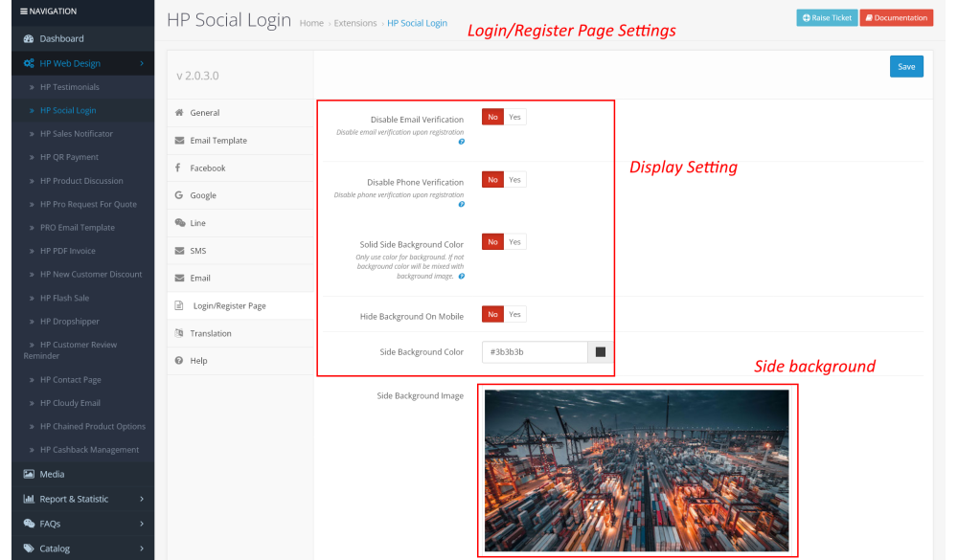
Task: Open the Translation tab
Action: click(240, 333)
